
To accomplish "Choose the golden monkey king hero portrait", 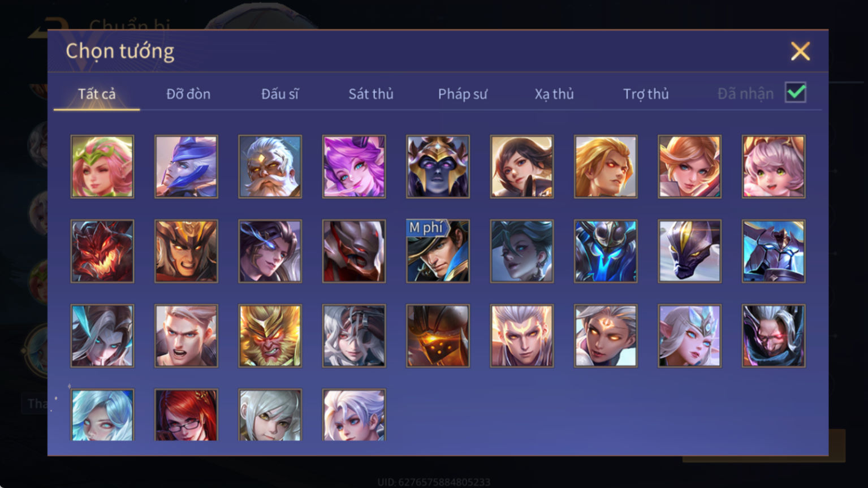I will tap(270, 336).
